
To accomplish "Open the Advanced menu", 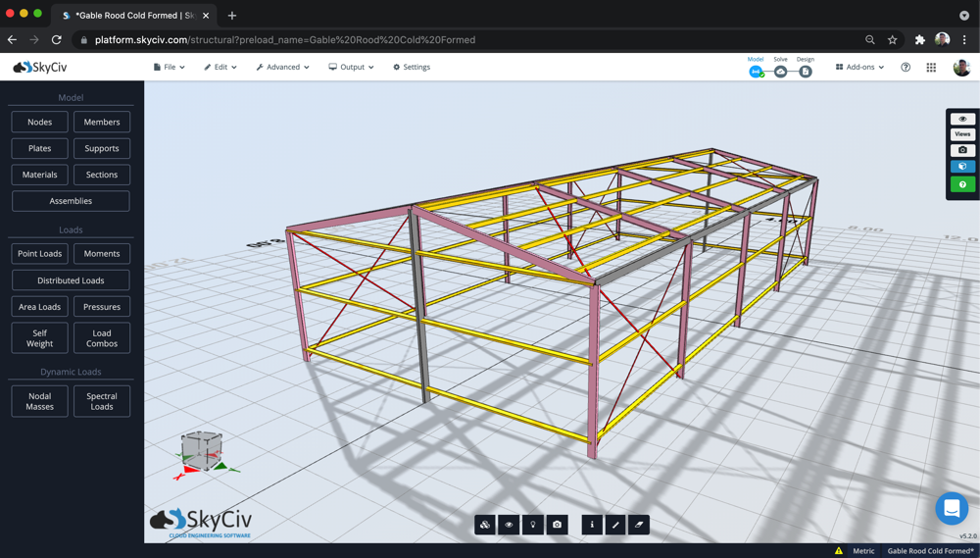I will pos(282,67).
